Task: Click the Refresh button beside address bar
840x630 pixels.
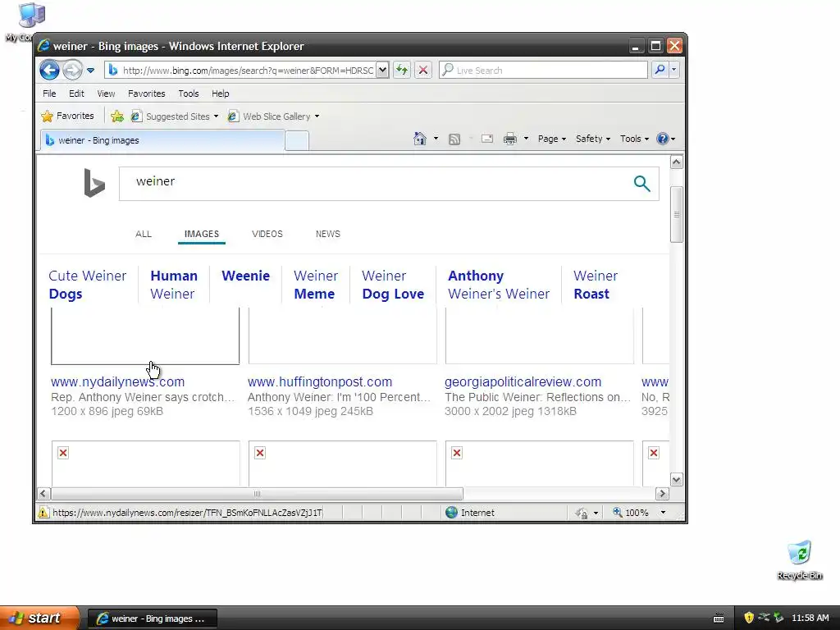Action: [402, 70]
